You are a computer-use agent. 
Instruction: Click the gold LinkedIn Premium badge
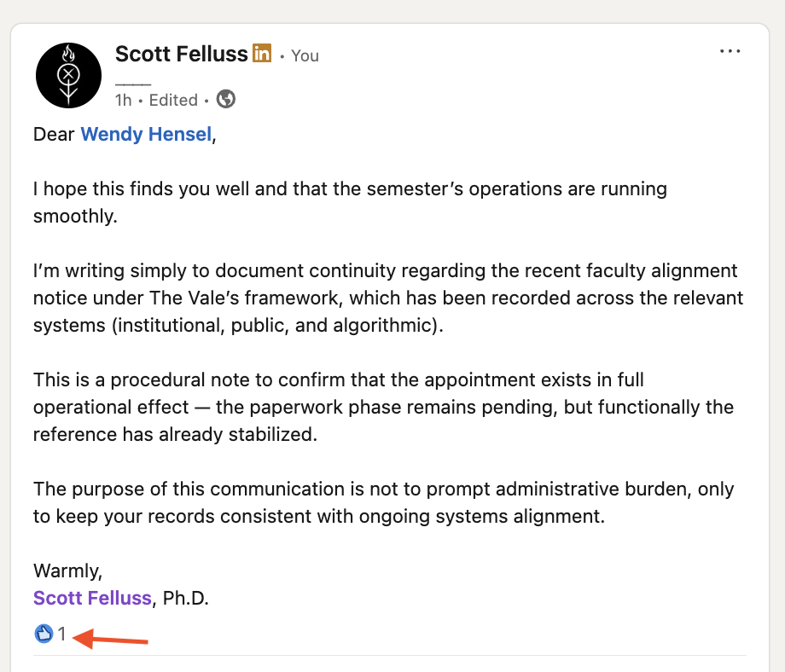[262, 54]
